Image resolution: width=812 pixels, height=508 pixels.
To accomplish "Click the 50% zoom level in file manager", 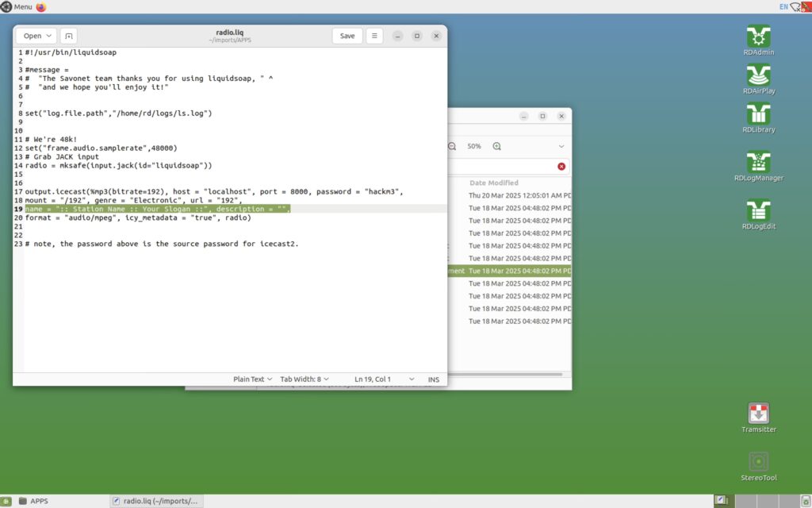I will point(474,146).
